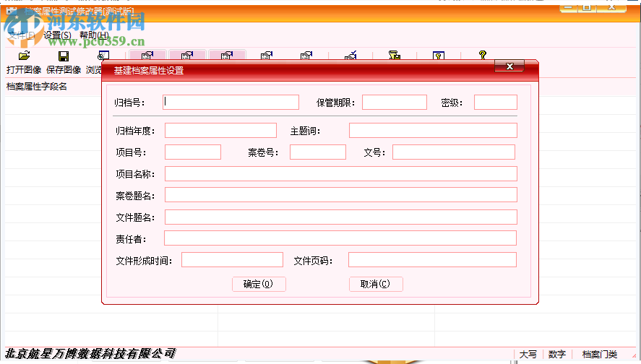Click the 北京航星万博数据科技有限公司 status text
The height and width of the screenshot is (364, 641).
[90, 353]
